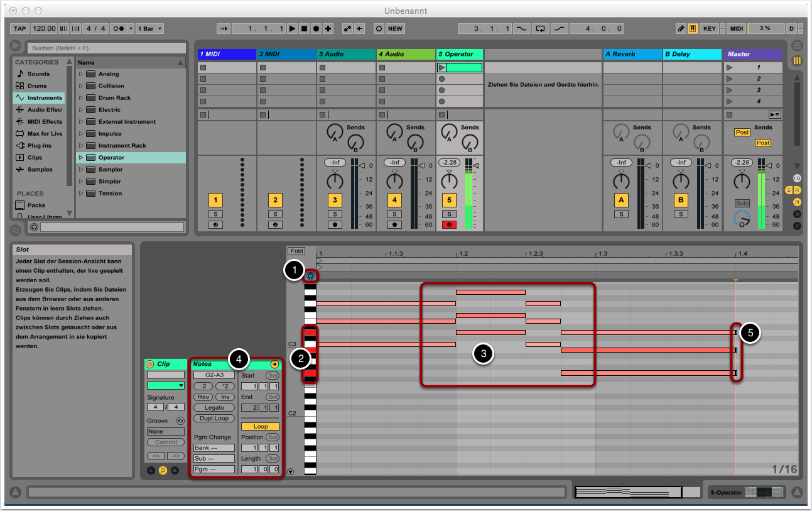Viewport: 812px width, 511px height.
Task: Toggle the track 3 activator button
Action: 335,201
